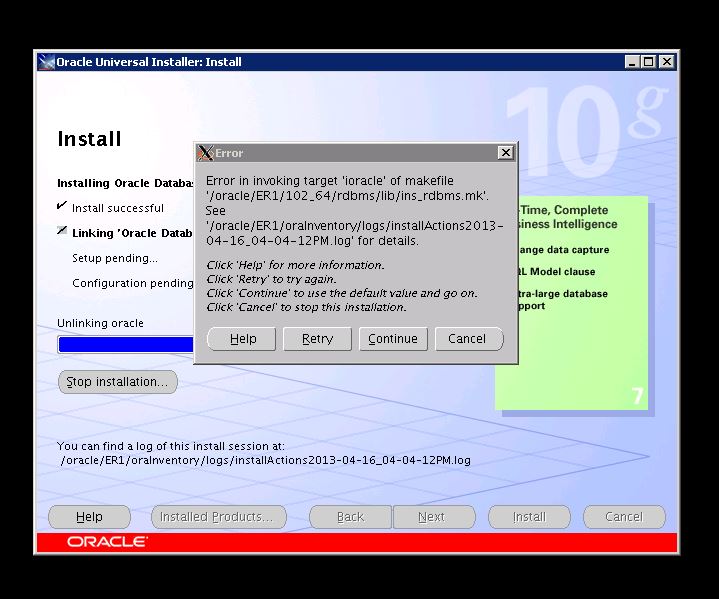Minimize the Oracle Universal Installer window
Image resolution: width=719 pixels, height=599 pixels.
[632, 61]
